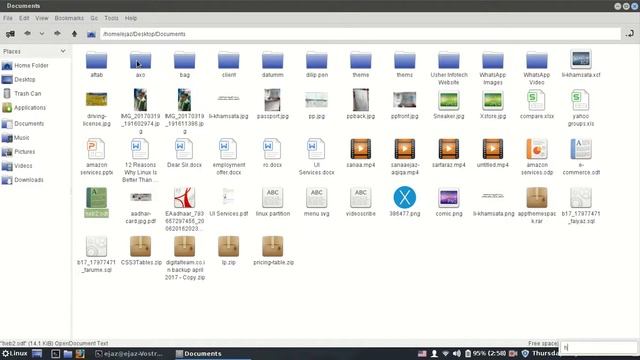The width and height of the screenshot is (640, 360).
Task: Switch to ejaz@ejaz-Vostro terminal taskbar window
Action: 129,354
